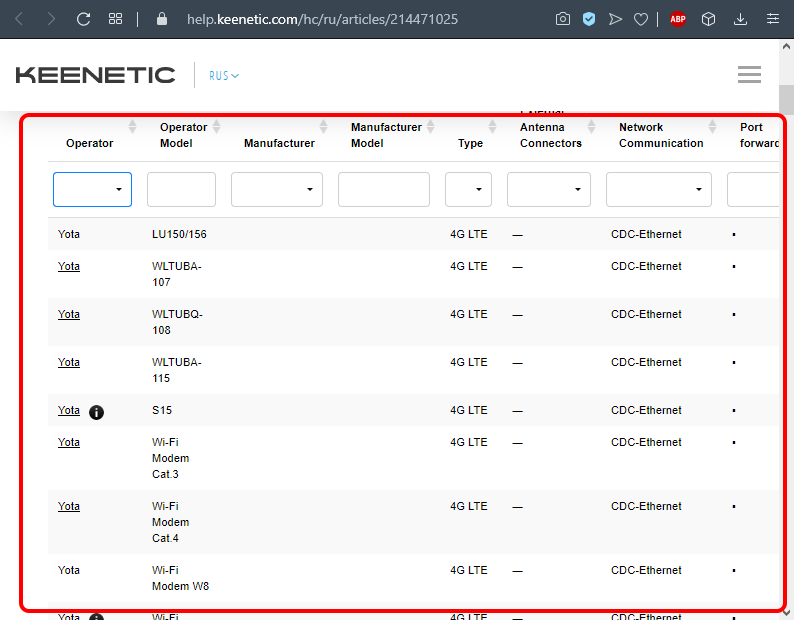Click the Wi-Fi Modem W8 cell
794x620 pixels.
coord(180,578)
